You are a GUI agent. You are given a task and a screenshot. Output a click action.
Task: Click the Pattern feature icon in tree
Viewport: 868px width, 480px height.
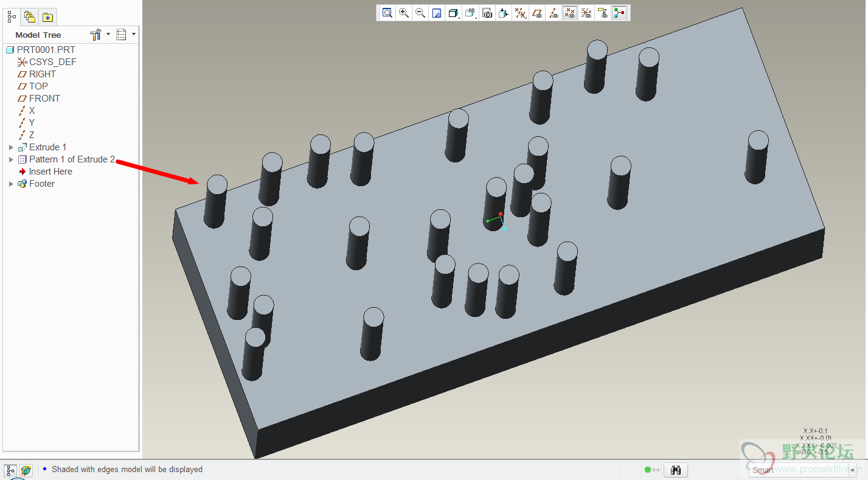tap(23, 159)
